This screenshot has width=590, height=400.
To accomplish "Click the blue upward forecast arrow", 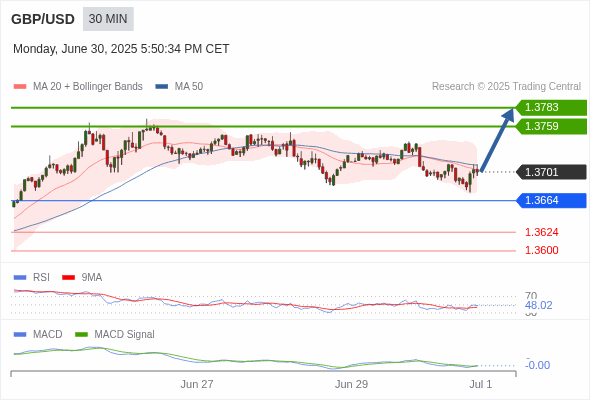I will tap(497, 140).
